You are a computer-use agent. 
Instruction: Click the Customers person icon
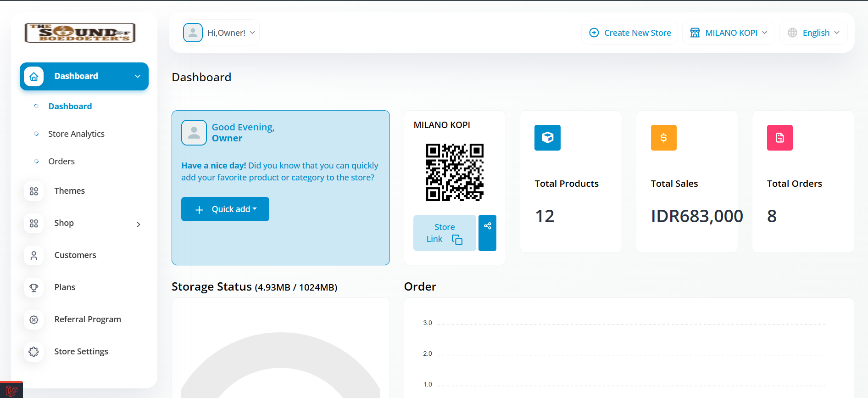pyautogui.click(x=34, y=256)
